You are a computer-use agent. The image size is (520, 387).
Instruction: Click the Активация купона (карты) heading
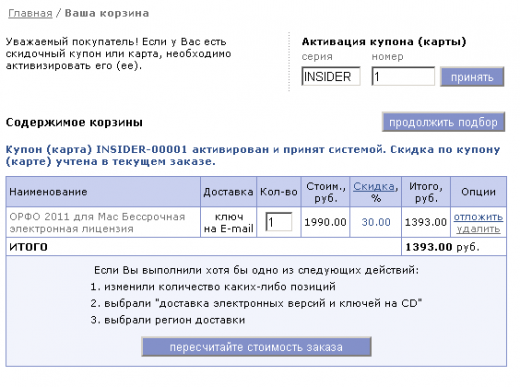click(x=384, y=42)
